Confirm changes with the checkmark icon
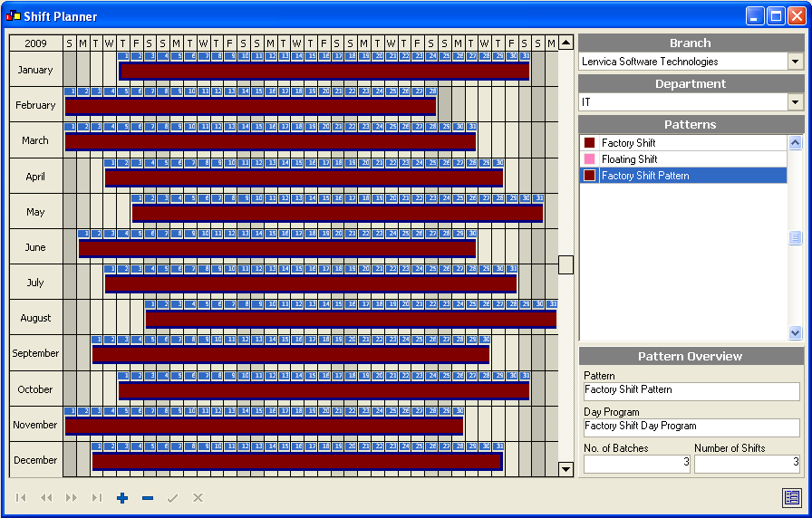812x518 pixels. pyautogui.click(x=172, y=498)
